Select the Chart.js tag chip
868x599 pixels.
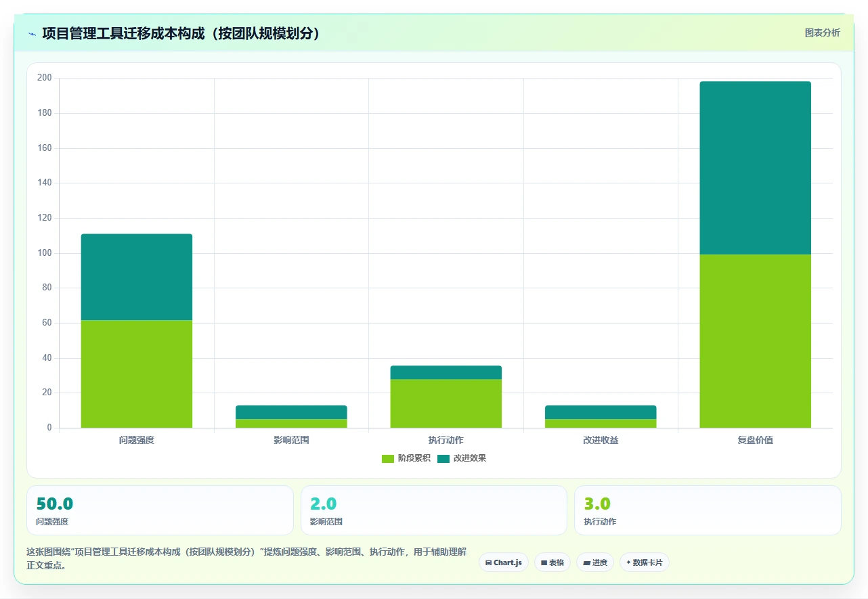coord(504,562)
